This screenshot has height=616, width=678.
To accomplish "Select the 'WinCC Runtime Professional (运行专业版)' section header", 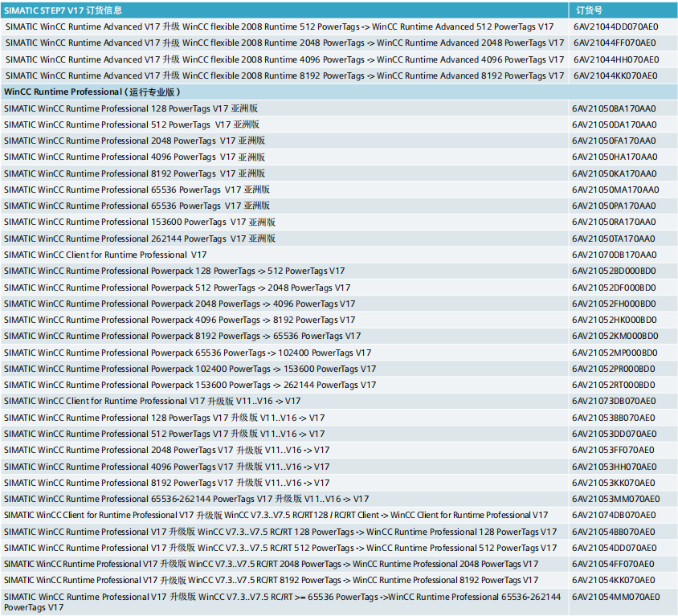I will click(92, 92).
